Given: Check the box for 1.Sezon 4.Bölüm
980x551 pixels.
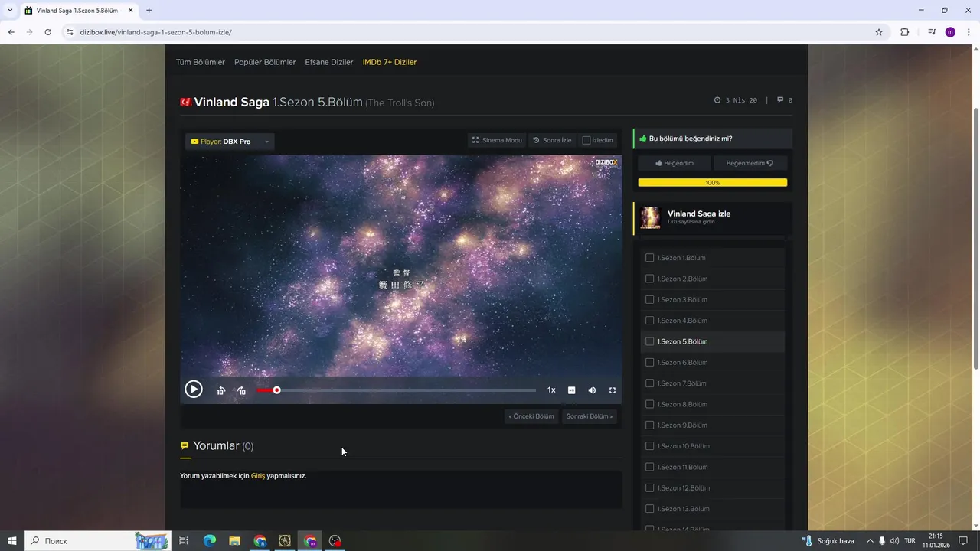Looking at the screenshot, I should pyautogui.click(x=650, y=321).
